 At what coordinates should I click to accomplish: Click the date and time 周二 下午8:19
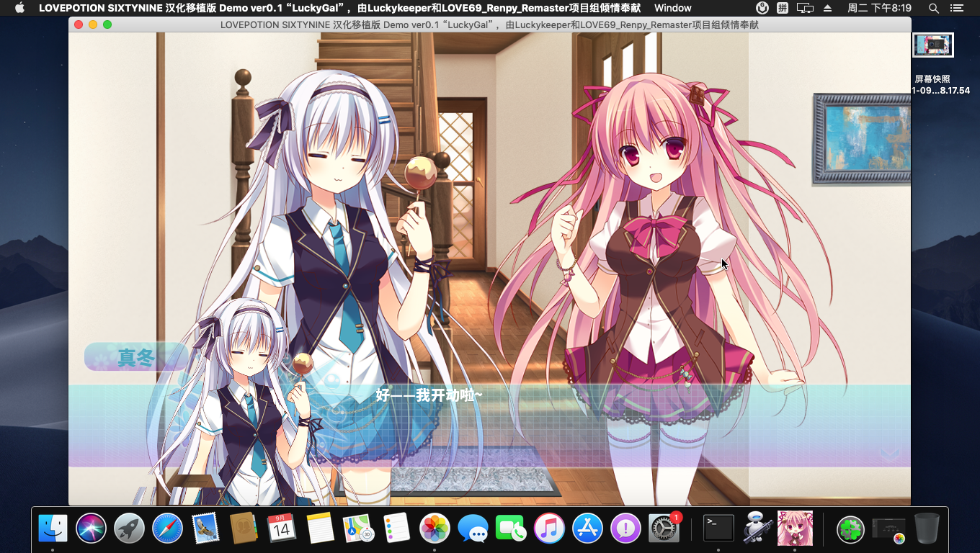pyautogui.click(x=879, y=8)
